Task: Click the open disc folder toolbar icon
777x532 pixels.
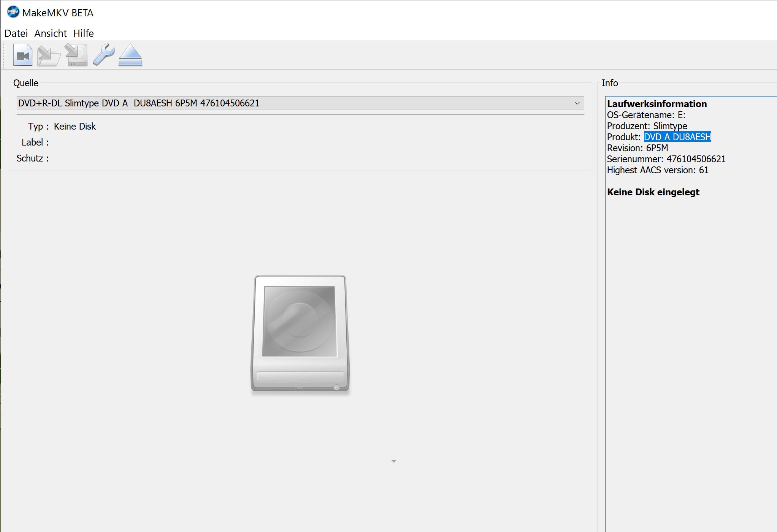Action: coord(49,56)
